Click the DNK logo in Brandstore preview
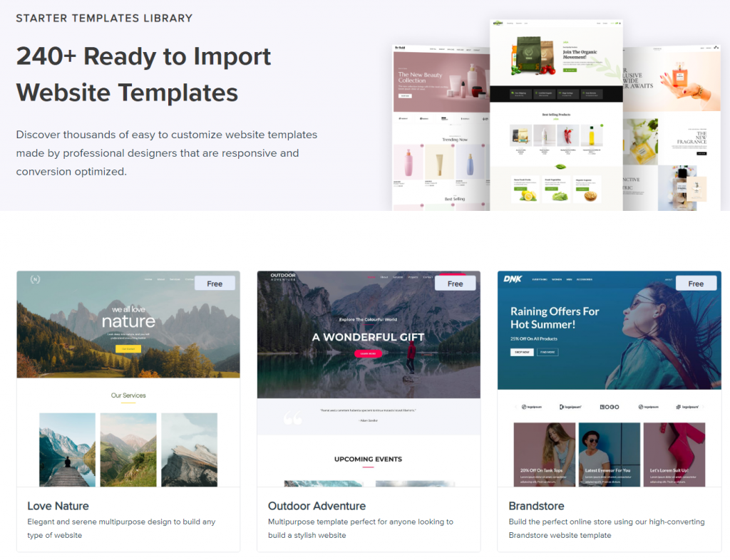Image resolution: width=730 pixels, height=560 pixels. click(513, 279)
